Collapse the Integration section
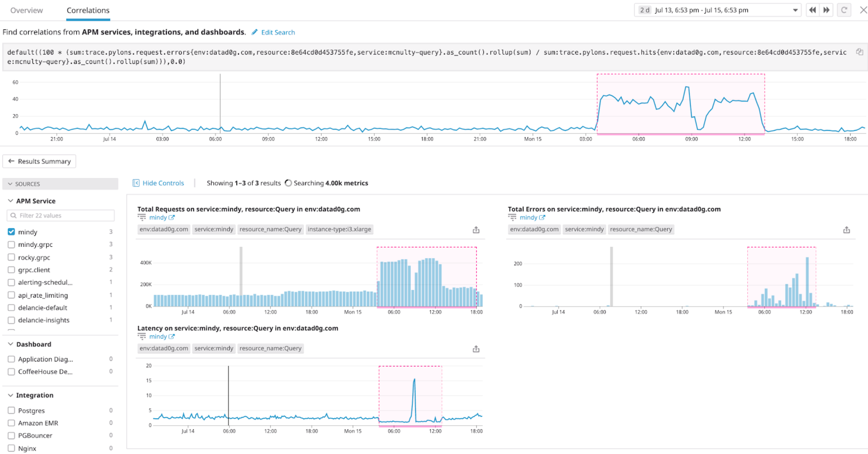 coord(10,395)
